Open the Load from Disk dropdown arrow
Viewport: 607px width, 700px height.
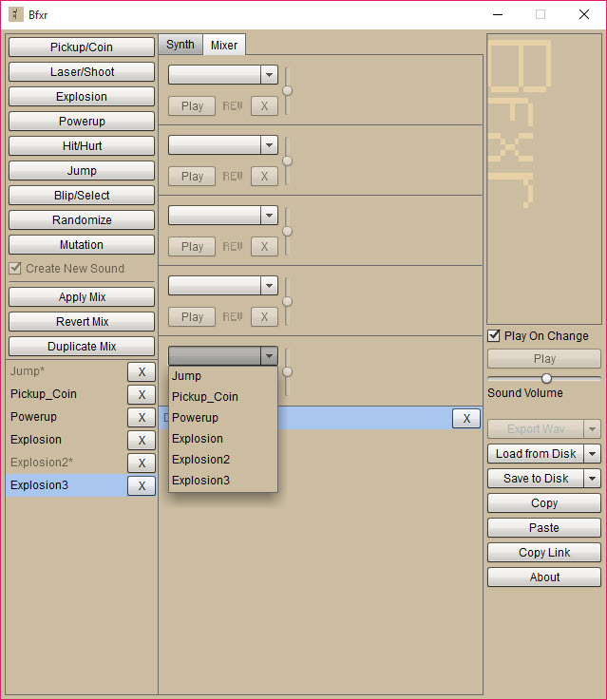[592, 454]
